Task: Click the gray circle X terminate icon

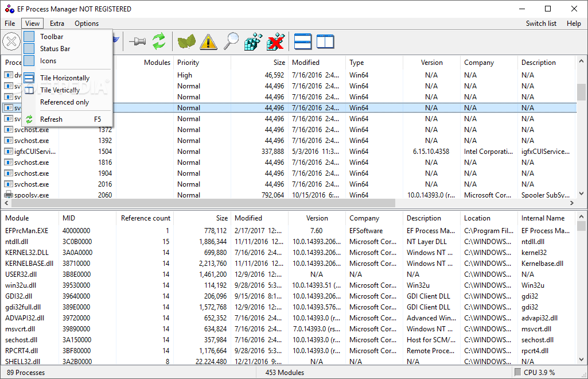Action: tap(11, 41)
